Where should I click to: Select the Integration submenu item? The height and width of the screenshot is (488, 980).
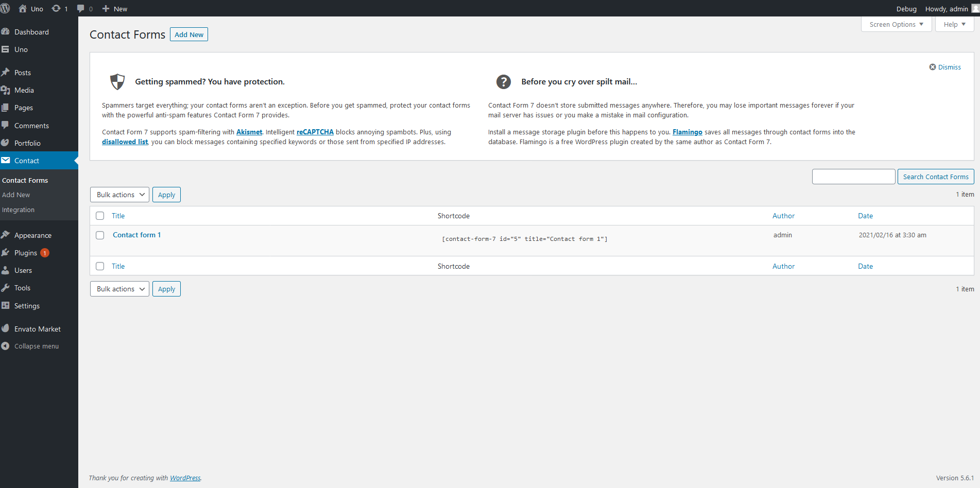(x=19, y=210)
